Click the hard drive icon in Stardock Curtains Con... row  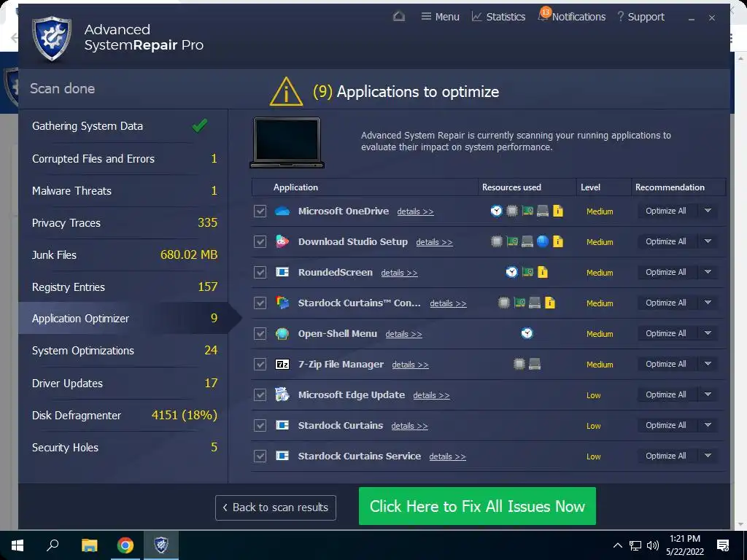tap(535, 303)
